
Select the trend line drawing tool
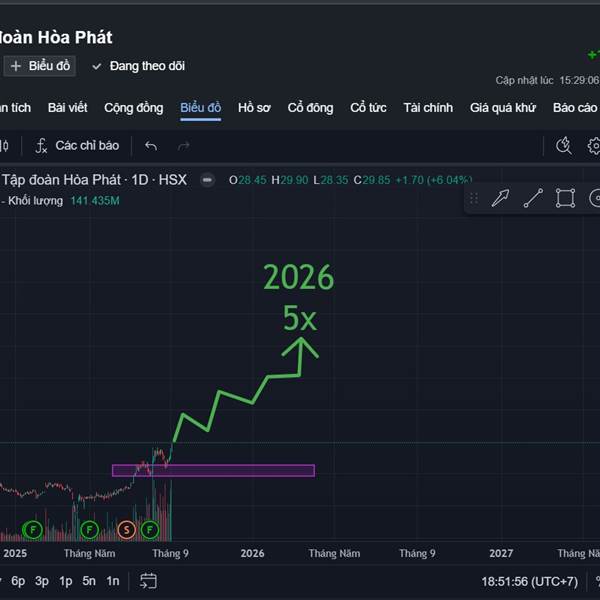tap(533, 198)
